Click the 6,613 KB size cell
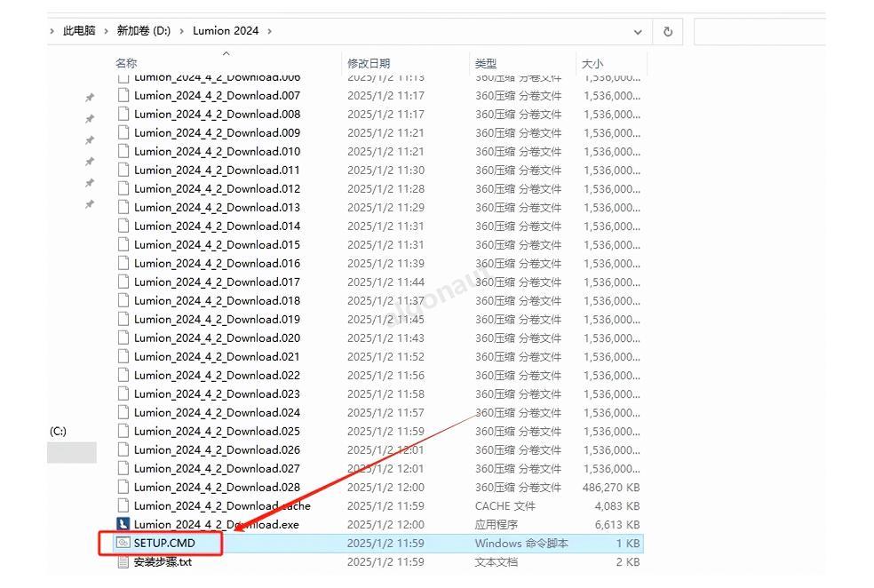This screenshot has height=588, width=874. pos(617,524)
